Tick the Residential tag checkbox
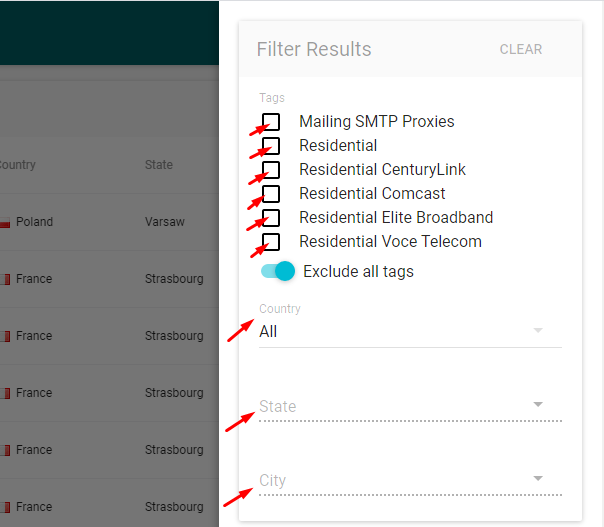The width and height of the screenshot is (604, 527). pos(271,146)
